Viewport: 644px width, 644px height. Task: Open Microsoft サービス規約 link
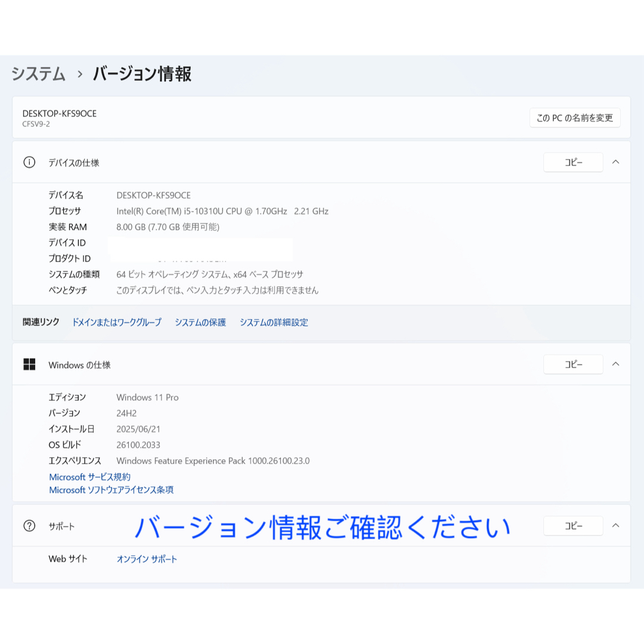pos(89,477)
